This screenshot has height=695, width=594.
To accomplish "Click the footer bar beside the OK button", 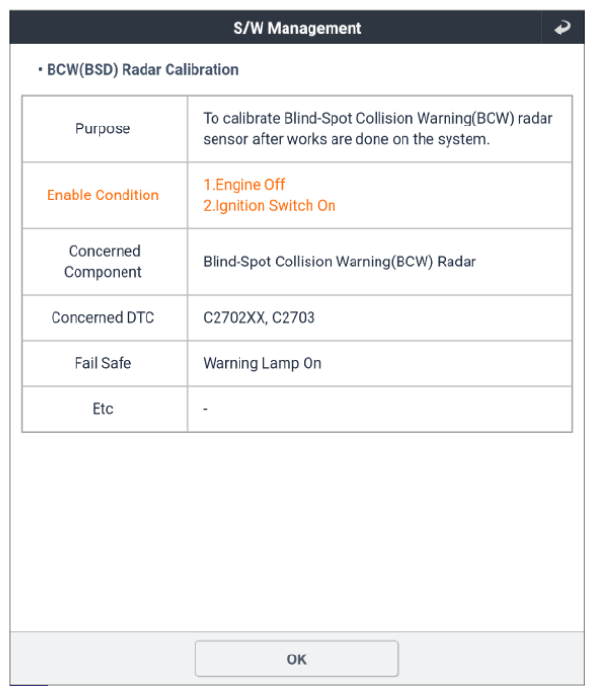I will [x=491, y=659].
